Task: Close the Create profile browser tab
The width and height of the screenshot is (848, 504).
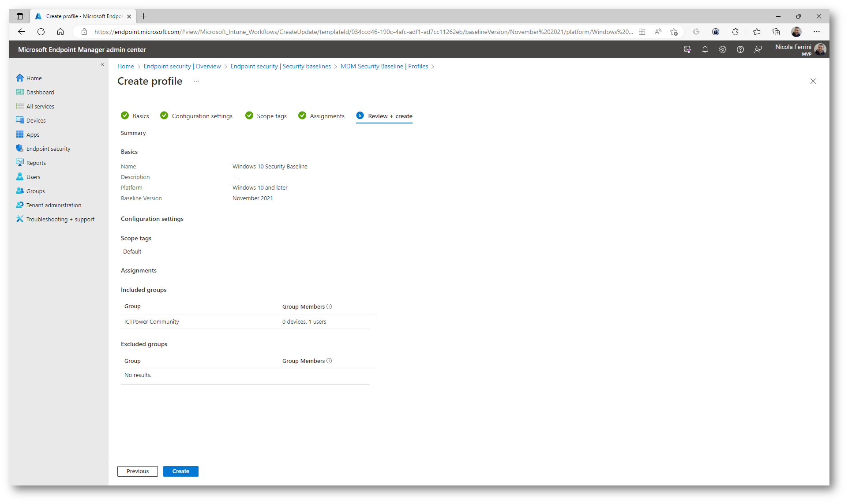Action: pos(129,16)
